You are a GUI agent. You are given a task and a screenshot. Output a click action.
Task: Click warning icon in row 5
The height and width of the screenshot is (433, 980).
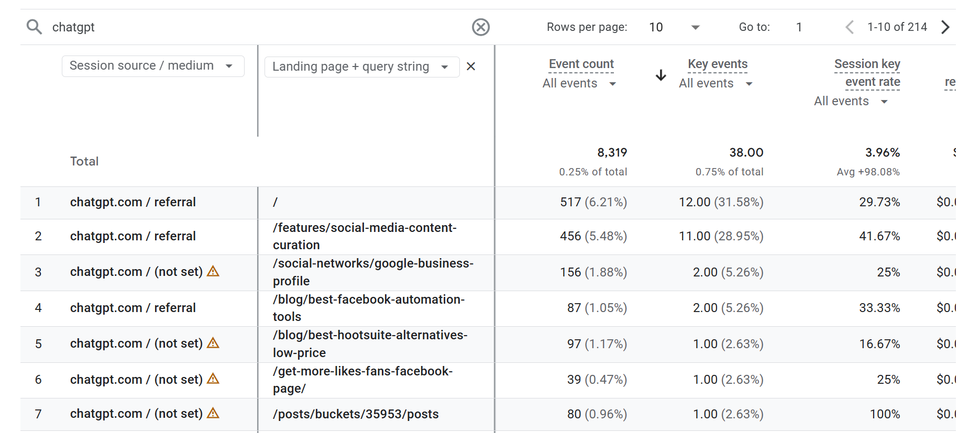click(x=213, y=343)
